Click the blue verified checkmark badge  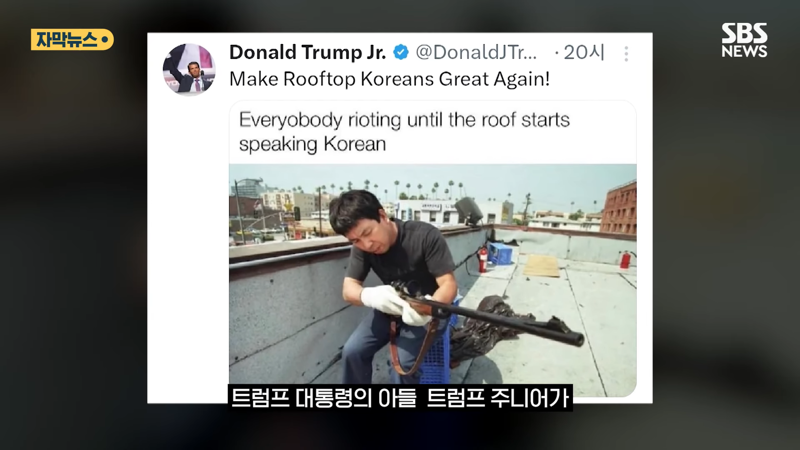401,52
